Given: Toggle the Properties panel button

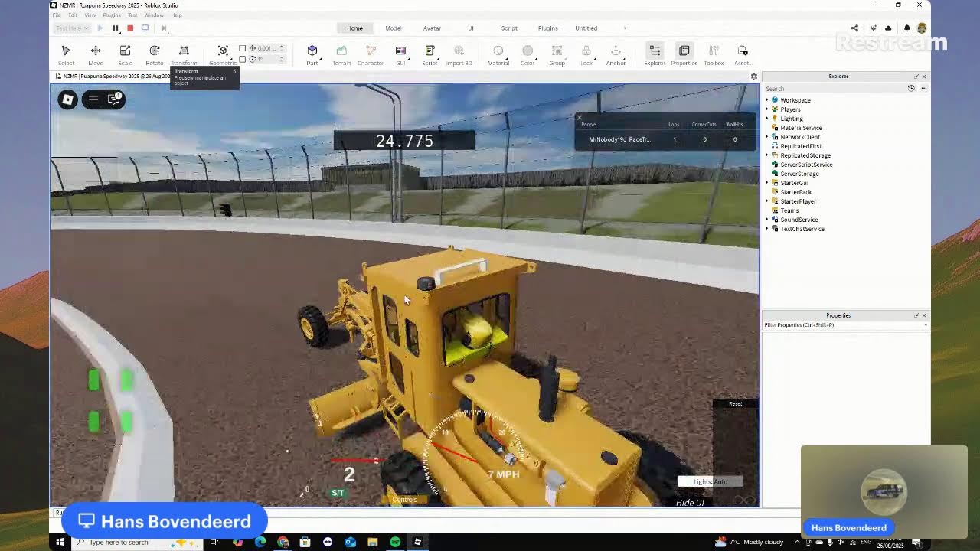Looking at the screenshot, I should coord(684,54).
